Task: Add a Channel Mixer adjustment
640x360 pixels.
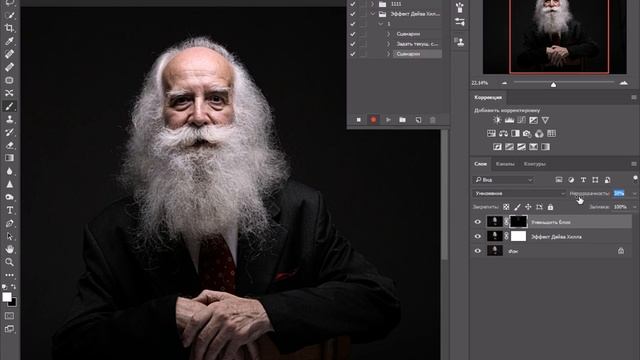Action: [x=539, y=133]
